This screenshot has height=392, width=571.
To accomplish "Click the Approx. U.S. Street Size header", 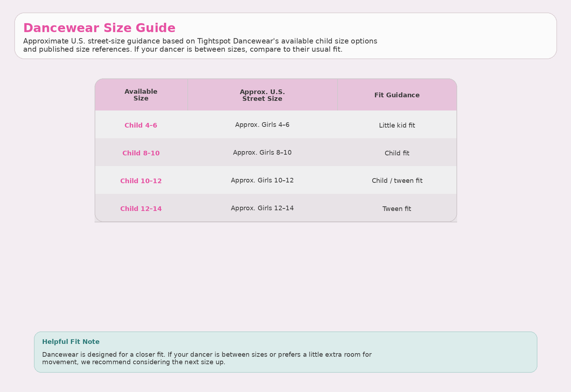I will point(262,95).
